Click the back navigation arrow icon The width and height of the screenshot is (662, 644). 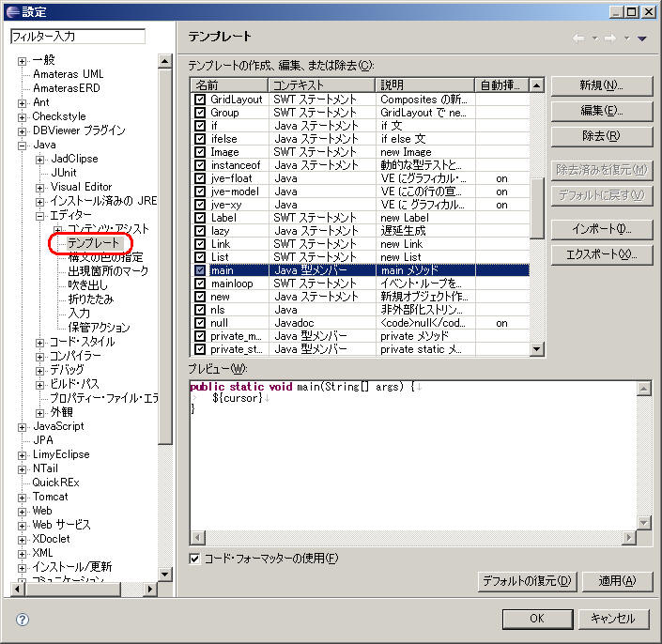[x=578, y=38]
